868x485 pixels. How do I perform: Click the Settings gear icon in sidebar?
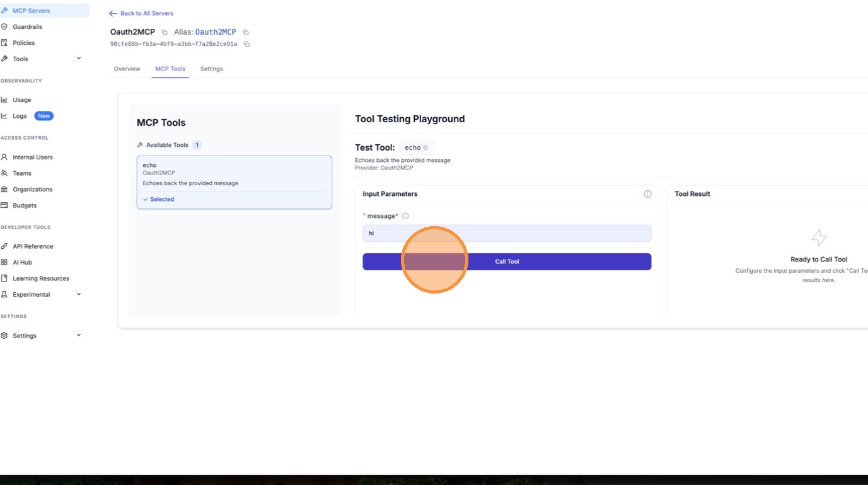[x=4, y=336]
